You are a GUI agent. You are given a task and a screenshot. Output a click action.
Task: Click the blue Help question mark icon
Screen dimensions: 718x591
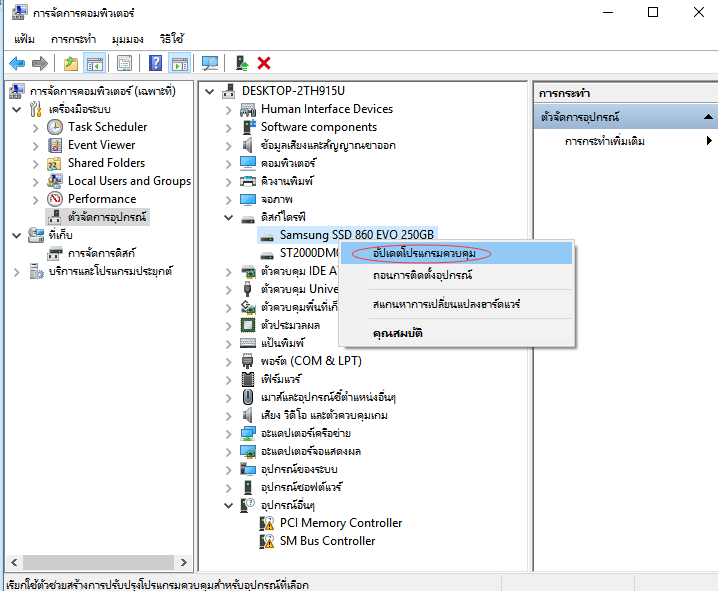tap(156, 63)
